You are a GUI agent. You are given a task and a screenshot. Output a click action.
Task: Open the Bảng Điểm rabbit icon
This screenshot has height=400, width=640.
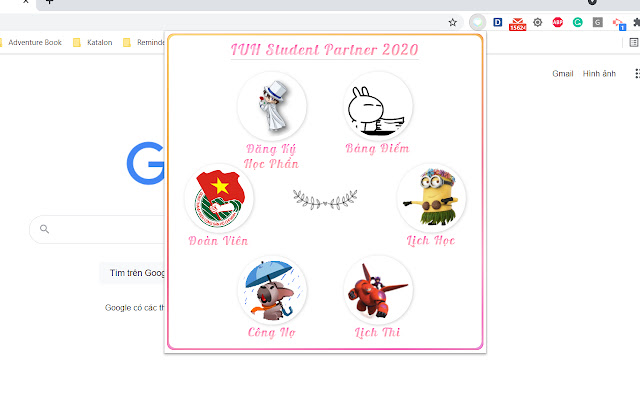pyautogui.click(x=378, y=106)
